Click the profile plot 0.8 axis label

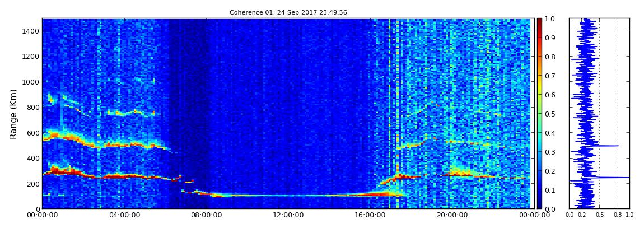coord(618,215)
